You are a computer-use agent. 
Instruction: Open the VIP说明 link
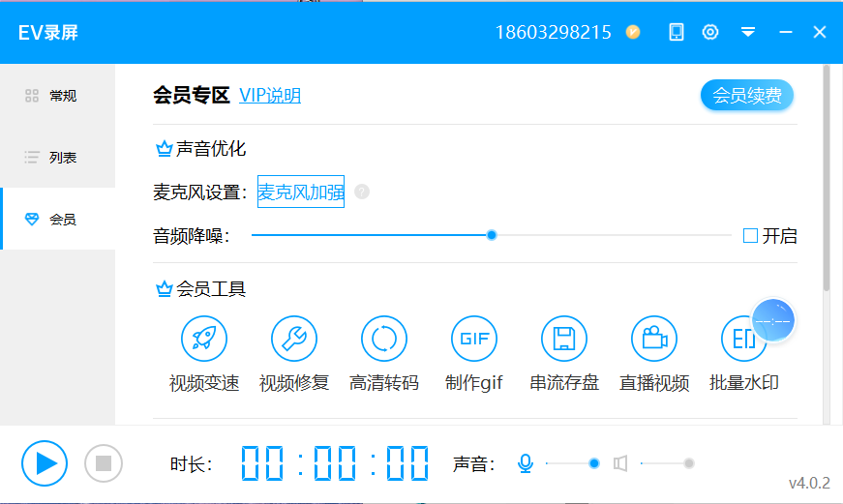(270, 96)
